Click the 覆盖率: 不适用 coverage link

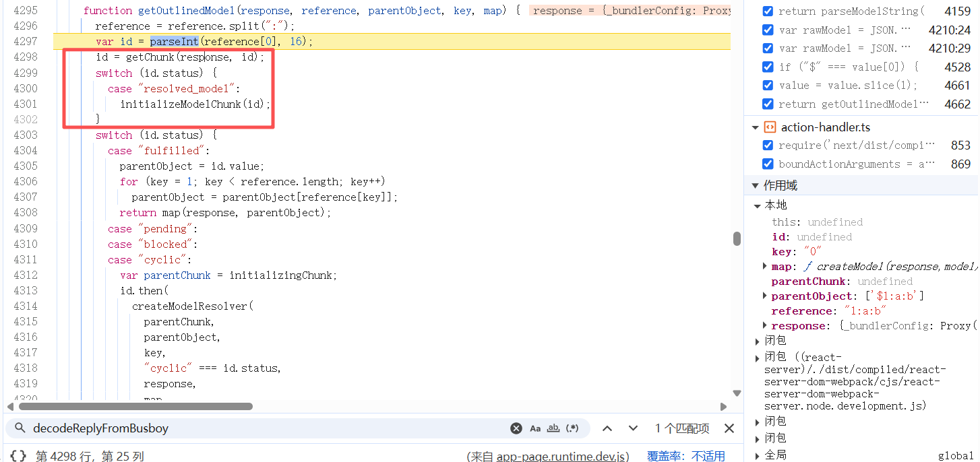click(x=686, y=456)
